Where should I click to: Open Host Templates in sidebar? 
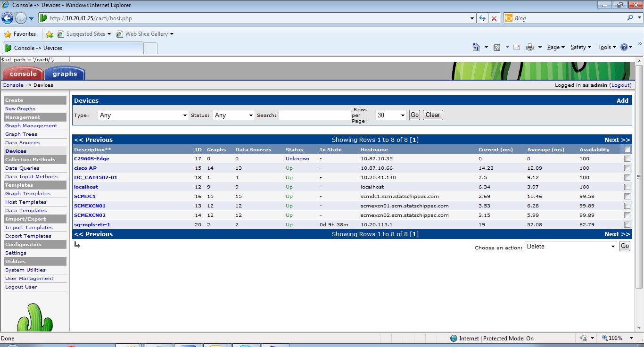coord(26,202)
